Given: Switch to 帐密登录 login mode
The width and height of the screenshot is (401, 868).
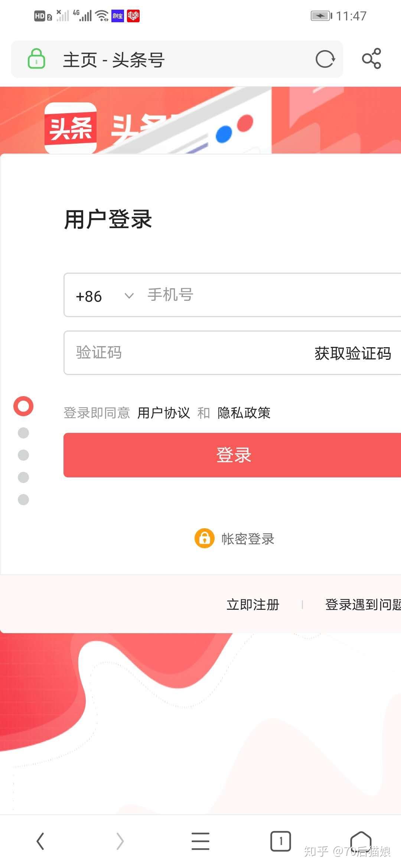Looking at the screenshot, I should [x=247, y=539].
